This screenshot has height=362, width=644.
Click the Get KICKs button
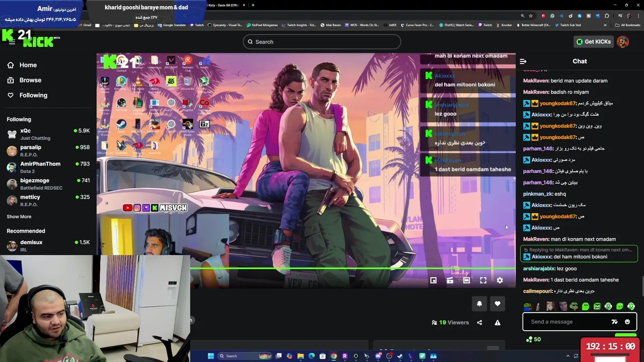coord(593,42)
